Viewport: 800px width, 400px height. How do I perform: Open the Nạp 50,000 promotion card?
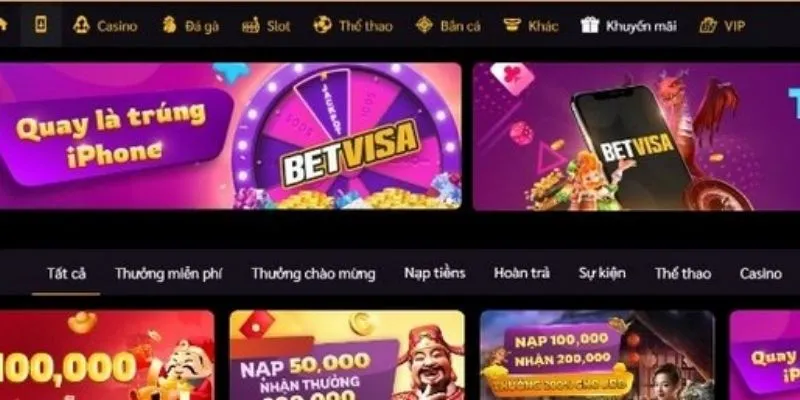click(347, 355)
